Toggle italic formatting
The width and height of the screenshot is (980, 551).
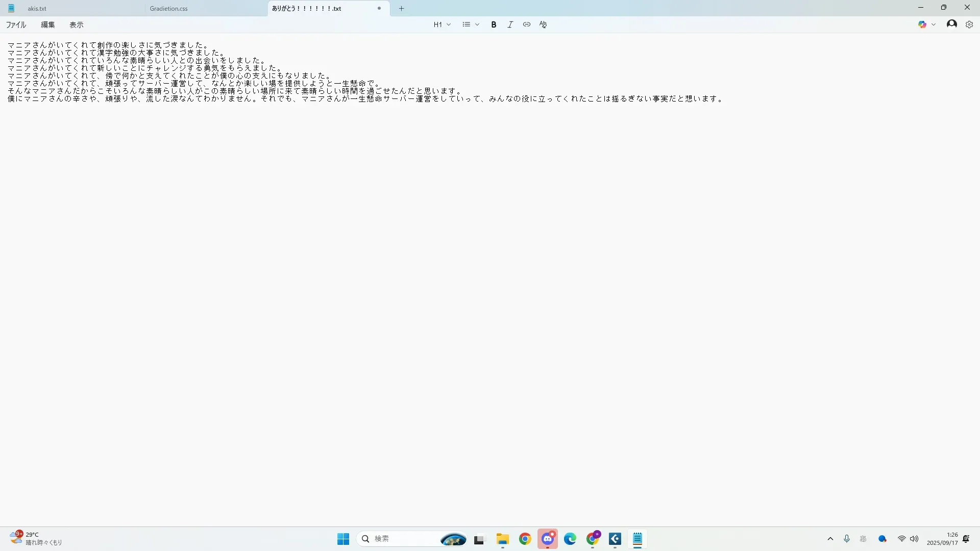[x=510, y=24]
